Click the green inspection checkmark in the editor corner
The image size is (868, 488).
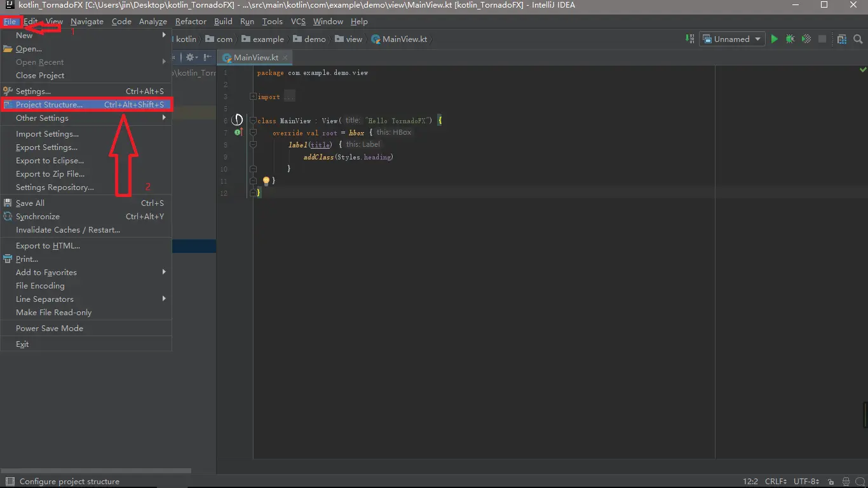click(x=863, y=69)
